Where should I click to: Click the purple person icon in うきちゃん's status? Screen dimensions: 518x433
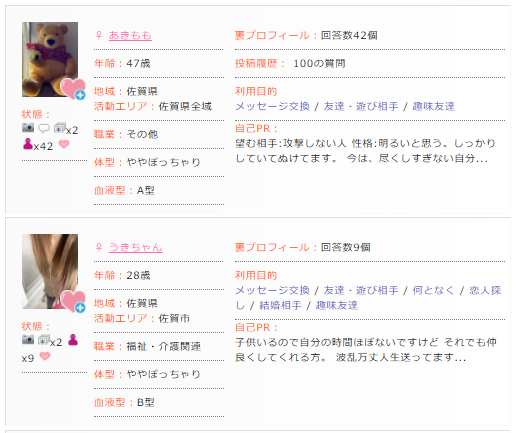[x=73, y=340]
